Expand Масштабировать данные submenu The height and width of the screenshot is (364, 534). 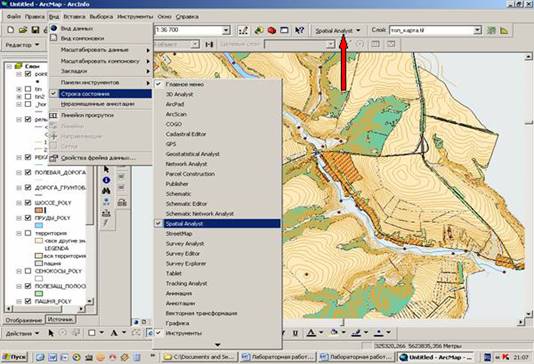(100, 50)
